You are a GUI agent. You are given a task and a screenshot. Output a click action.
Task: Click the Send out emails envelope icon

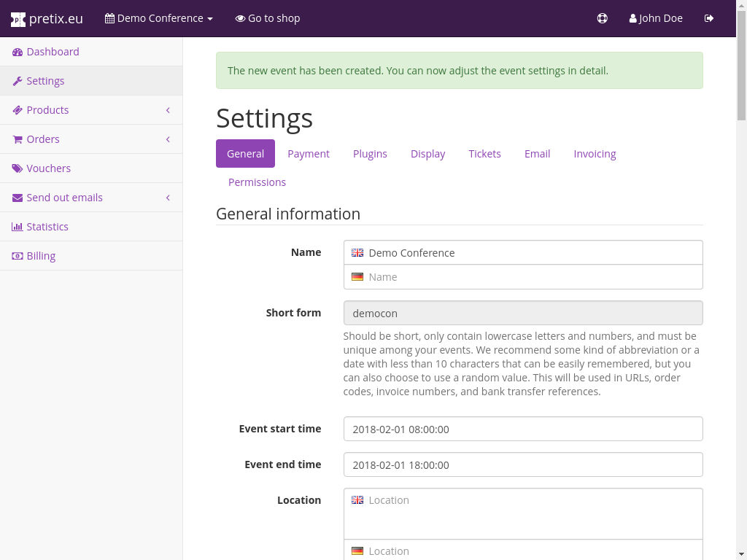18,198
